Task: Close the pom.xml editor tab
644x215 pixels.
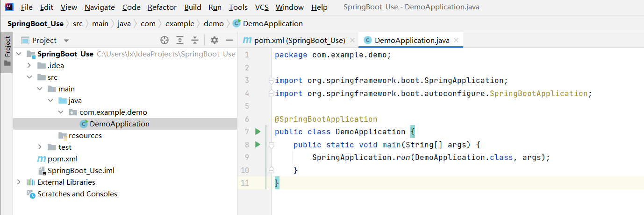Action: (352, 41)
